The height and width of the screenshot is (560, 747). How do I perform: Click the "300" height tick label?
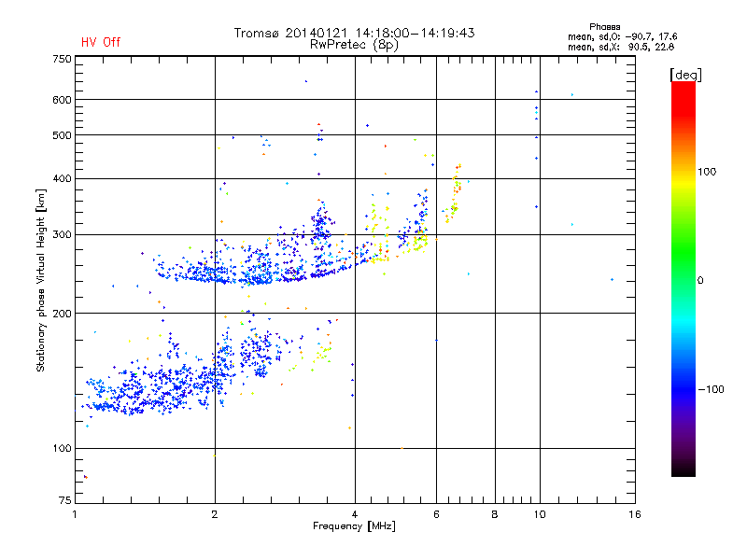tap(62, 235)
